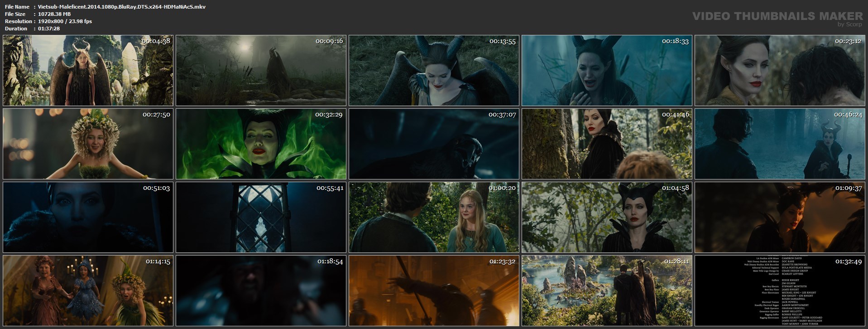Select the thumbnail at 00:13:55
The height and width of the screenshot is (329, 868).
click(434, 70)
